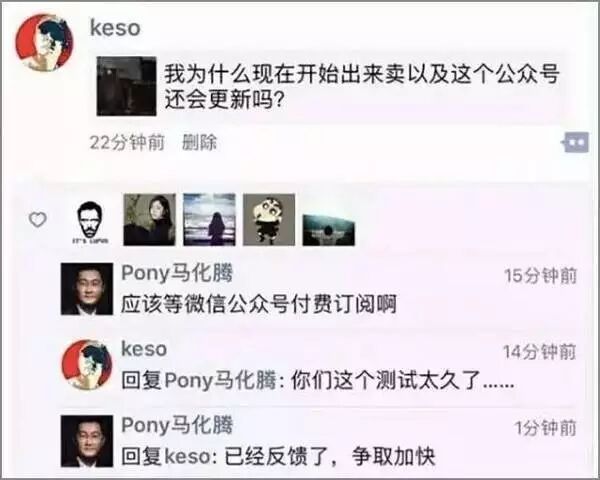Open keso's profile avatar at post top
Screen dimensions: 600x480
[x=44, y=43]
